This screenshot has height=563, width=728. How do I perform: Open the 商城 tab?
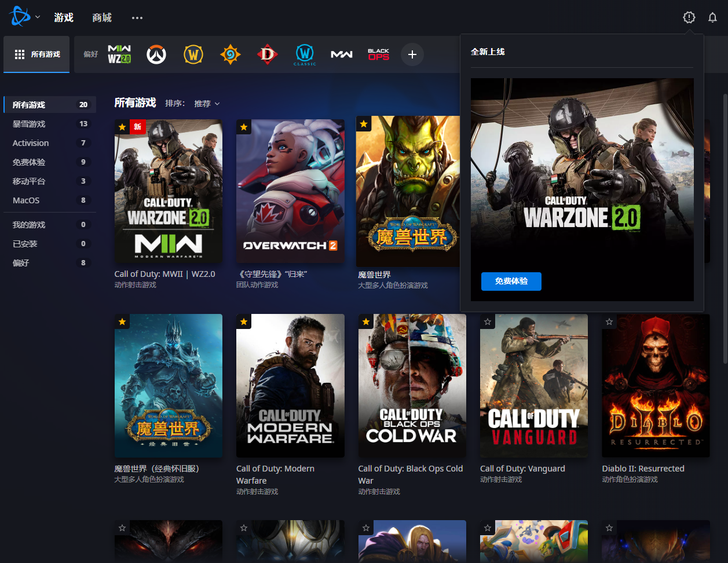tap(102, 17)
